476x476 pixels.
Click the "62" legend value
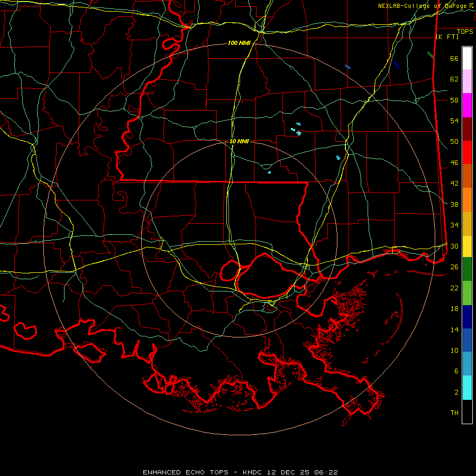point(454,79)
